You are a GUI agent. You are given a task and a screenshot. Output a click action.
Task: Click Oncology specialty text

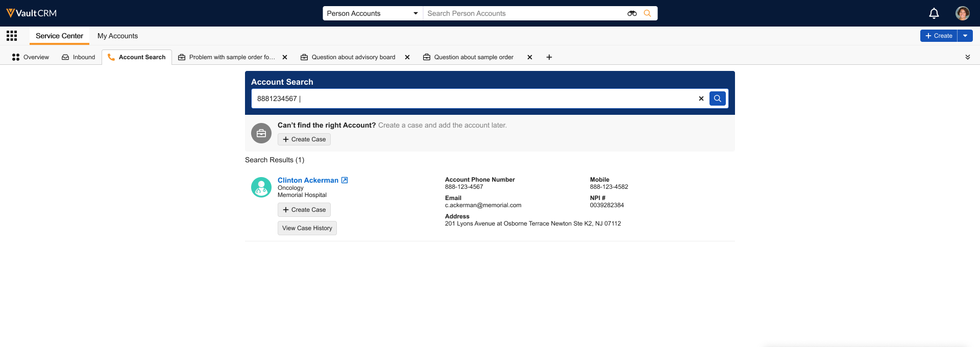pyautogui.click(x=290, y=188)
